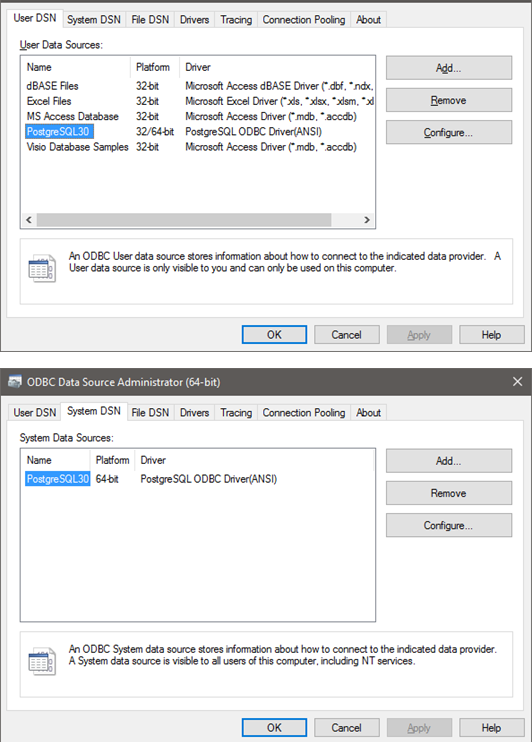Close the ODBC Data Source Administrator window
Screen dimensions: 532x742
[x=518, y=381]
